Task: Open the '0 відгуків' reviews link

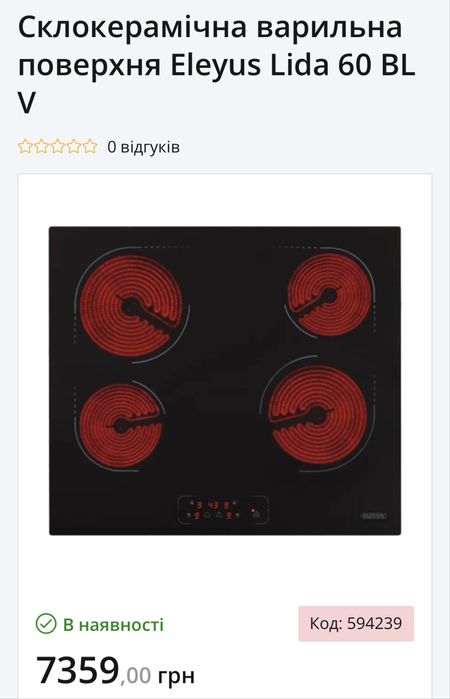Action: point(143,147)
